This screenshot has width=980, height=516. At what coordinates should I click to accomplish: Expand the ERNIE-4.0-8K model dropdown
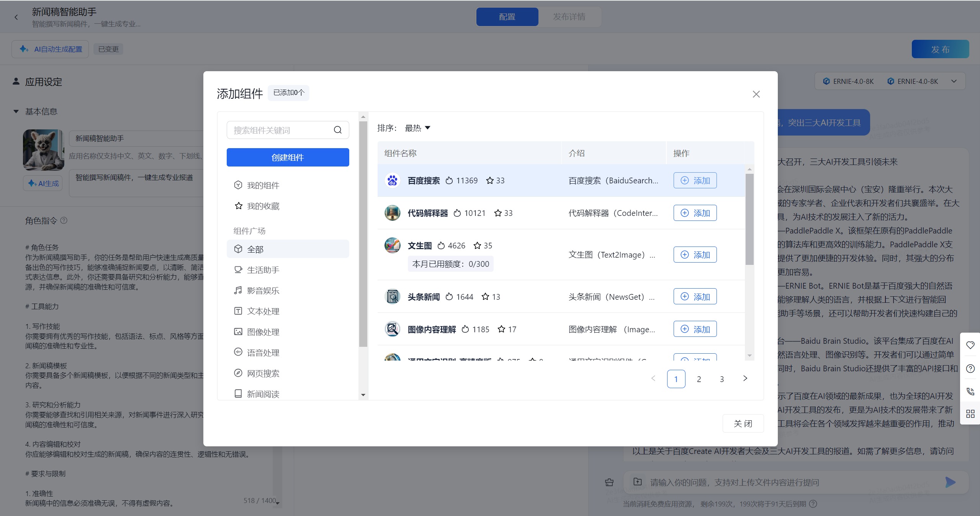click(x=954, y=81)
